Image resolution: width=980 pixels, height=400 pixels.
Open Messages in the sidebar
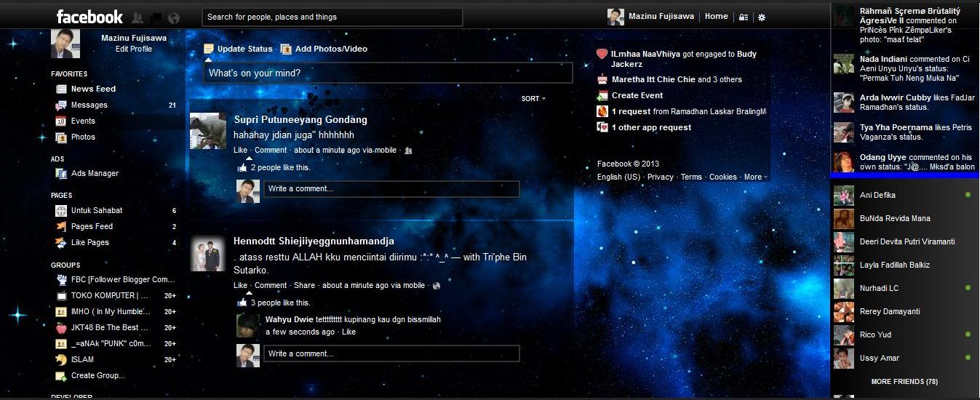coord(89,105)
